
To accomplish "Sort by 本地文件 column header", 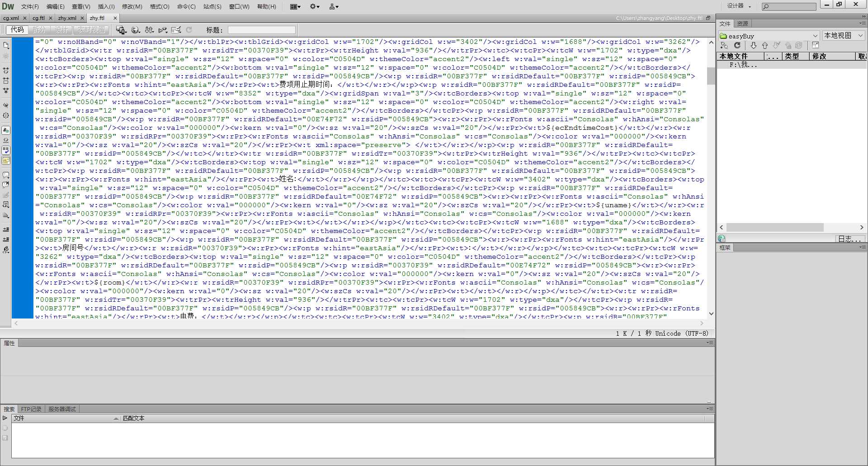I will 740,56.
